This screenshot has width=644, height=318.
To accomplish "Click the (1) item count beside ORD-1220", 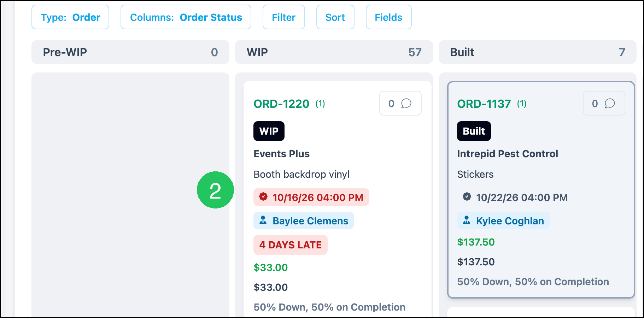I will (x=320, y=104).
